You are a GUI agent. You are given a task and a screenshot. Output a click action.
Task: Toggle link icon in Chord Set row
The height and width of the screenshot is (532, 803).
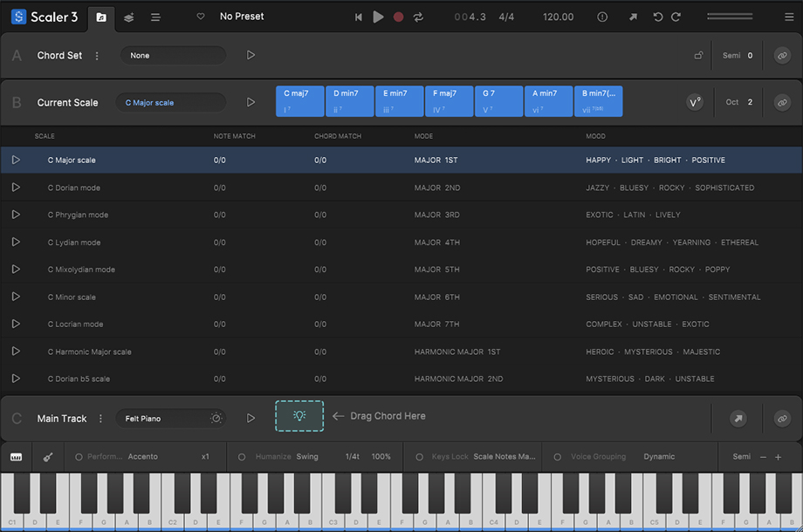(x=782, y=55)
